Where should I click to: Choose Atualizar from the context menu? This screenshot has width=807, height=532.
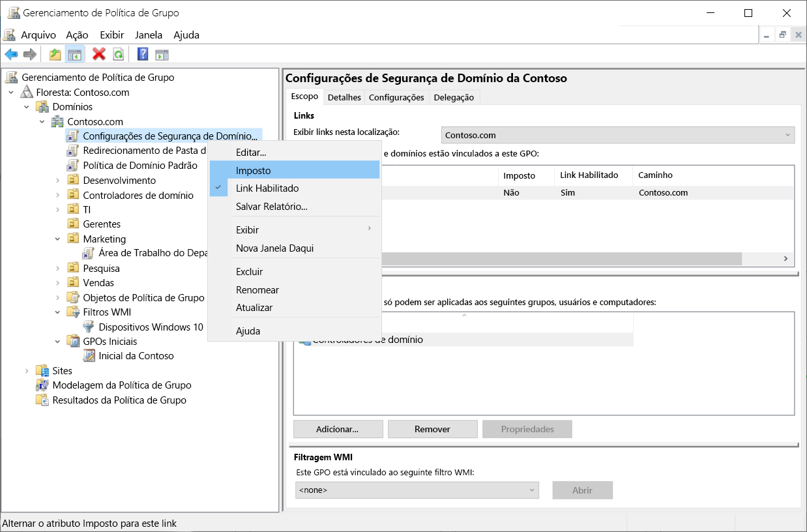(294, 308)
